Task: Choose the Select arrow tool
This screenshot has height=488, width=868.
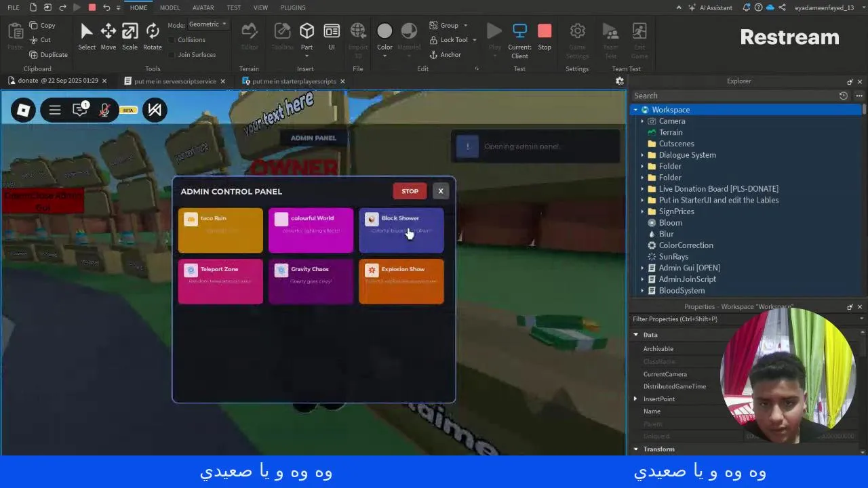Action: tap(87, 36)
